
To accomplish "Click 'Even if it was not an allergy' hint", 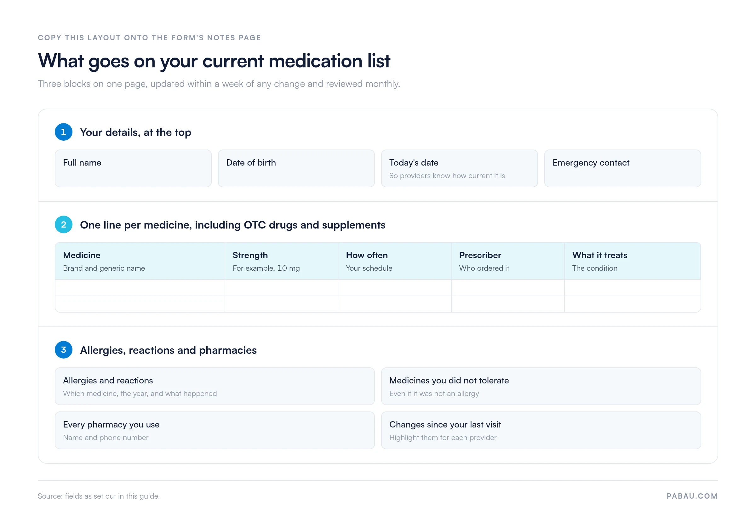I will coord(434,393).
